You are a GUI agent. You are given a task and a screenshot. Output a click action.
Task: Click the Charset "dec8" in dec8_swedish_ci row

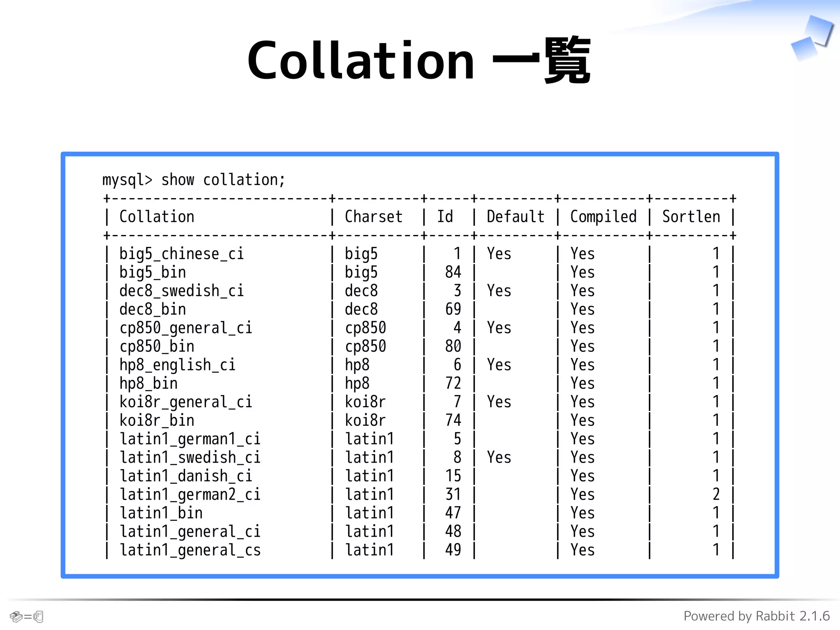[x=361, y=291]
